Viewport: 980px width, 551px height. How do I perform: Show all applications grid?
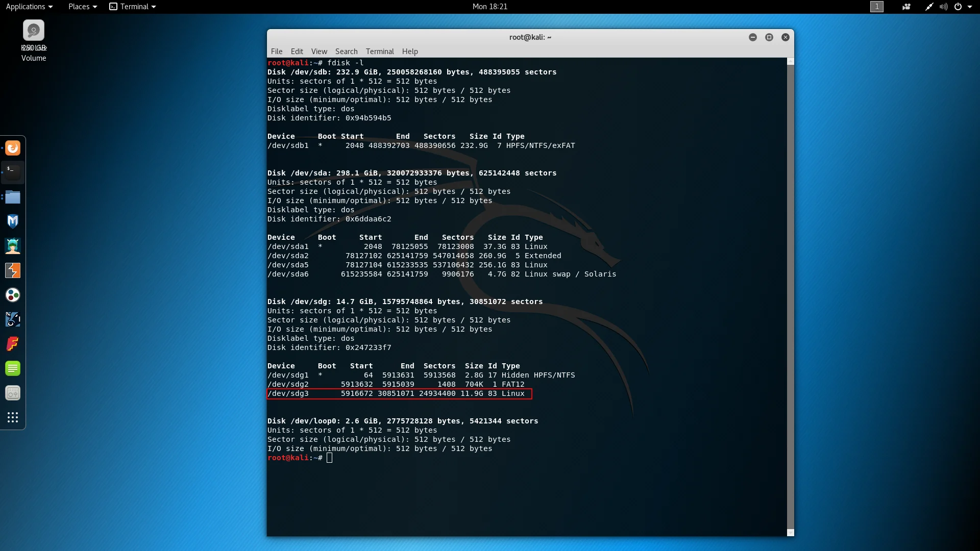(13, 417)
